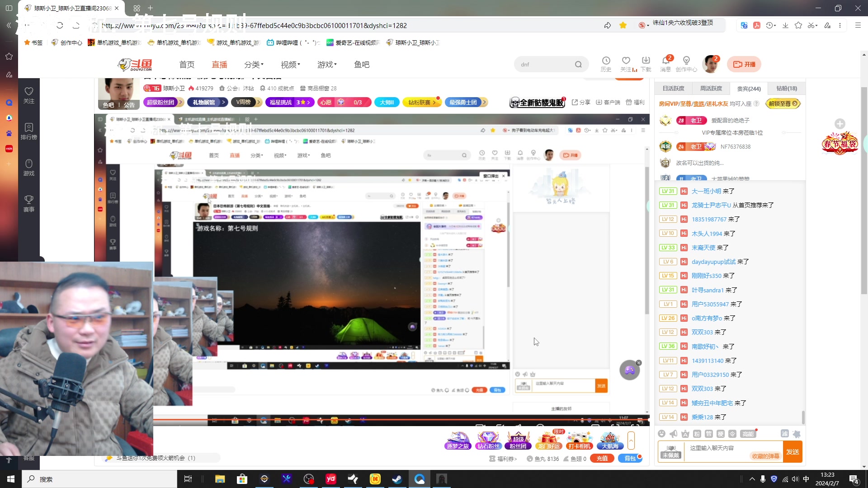The width and height of the screenshot is (868, 488).
Task: Click the messages bell icon
Action: (665, 61)
